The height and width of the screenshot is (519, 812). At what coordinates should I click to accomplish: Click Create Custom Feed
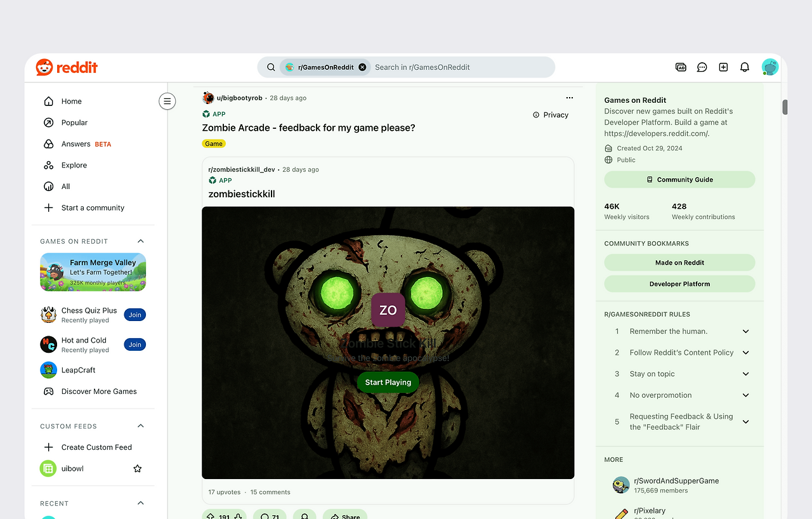coord(94,447)
